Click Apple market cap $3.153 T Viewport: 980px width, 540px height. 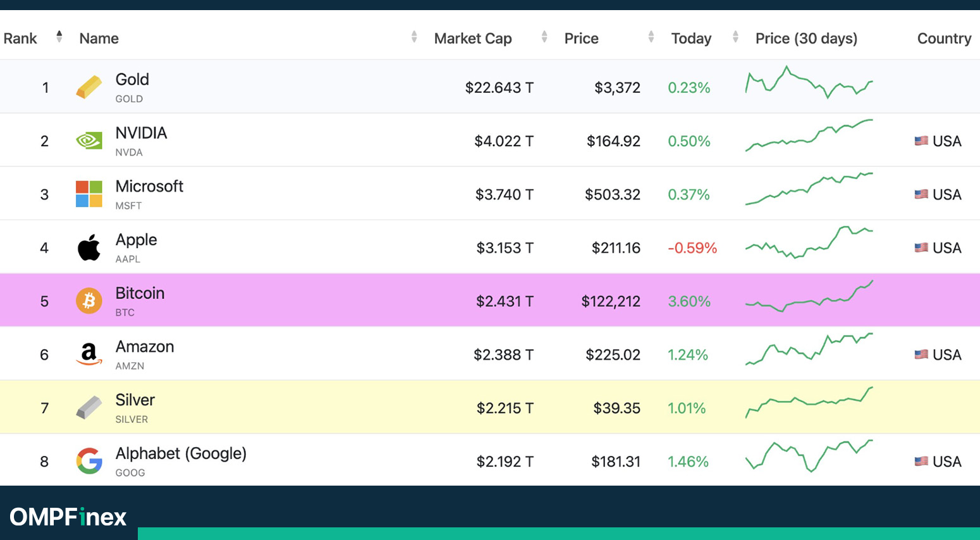click(x=505, y=248)
